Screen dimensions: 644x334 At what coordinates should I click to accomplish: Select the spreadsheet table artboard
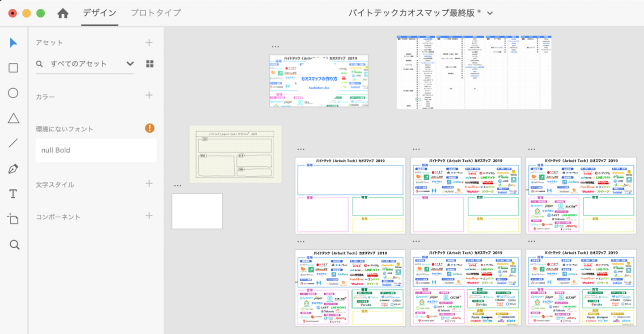[x=474, y=72]
